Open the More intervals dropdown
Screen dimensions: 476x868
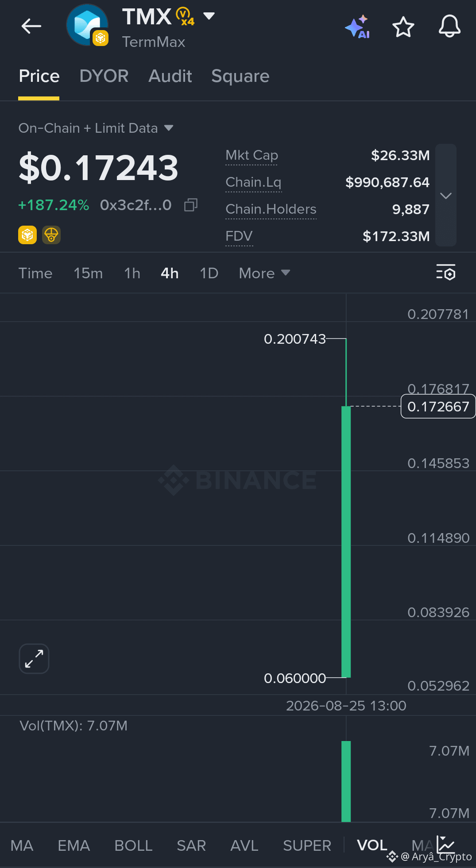(x=264, y=273)
